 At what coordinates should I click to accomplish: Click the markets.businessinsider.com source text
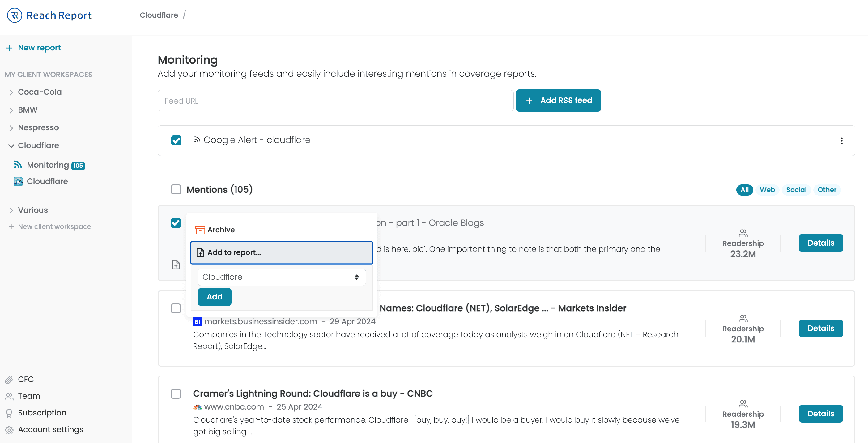(261, 322)
